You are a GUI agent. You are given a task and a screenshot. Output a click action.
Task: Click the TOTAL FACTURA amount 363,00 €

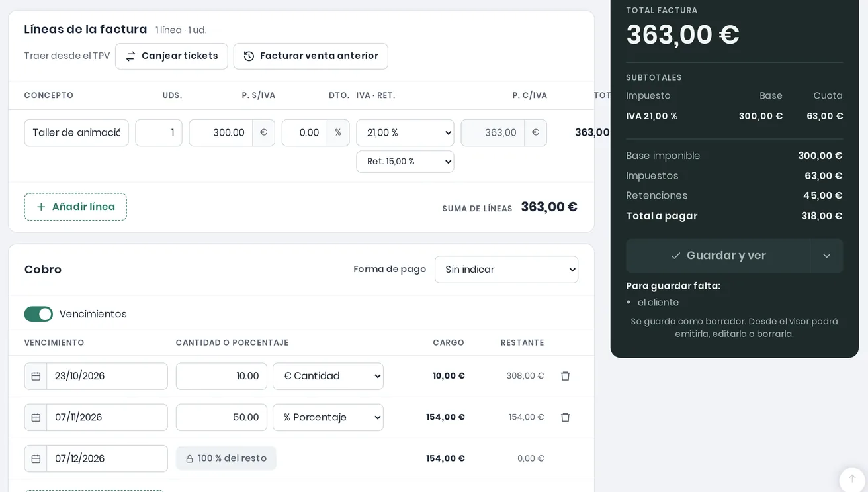[683, 34]
